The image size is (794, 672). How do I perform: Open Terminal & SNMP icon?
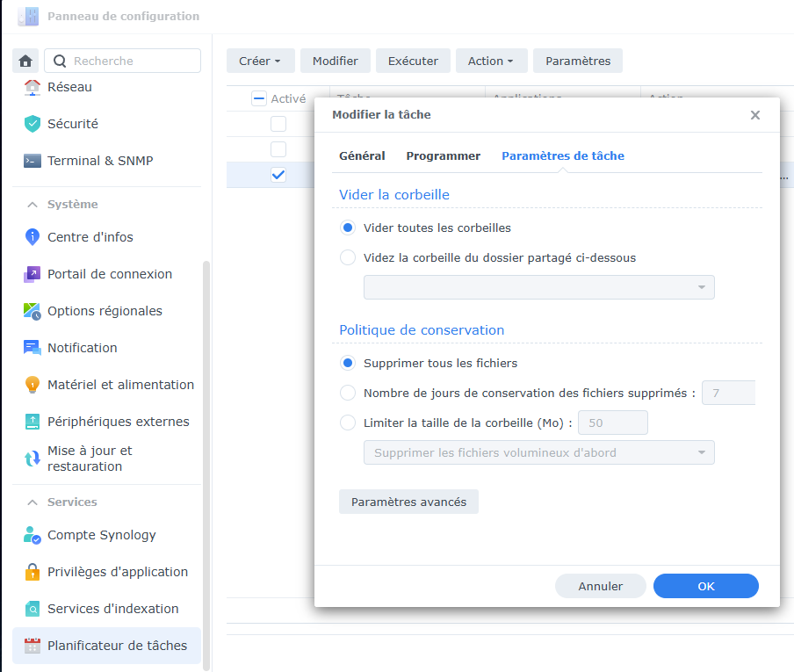(32, 161)
